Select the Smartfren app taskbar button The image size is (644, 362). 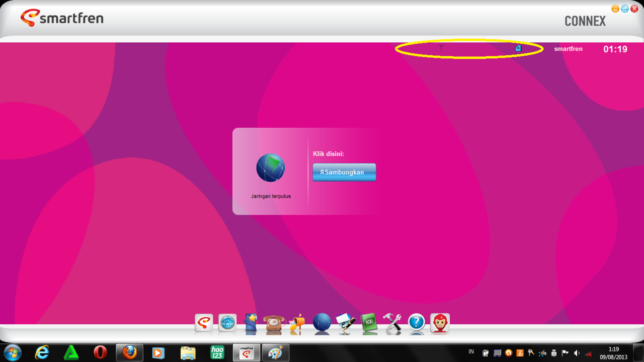(x=247, y=352)
